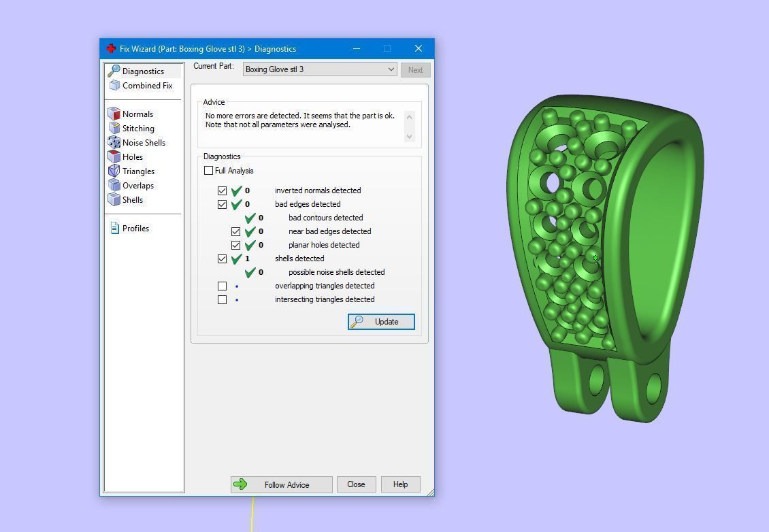Click the 'No more errors are detected' advice text
The image size is (769, 532).
299,120
